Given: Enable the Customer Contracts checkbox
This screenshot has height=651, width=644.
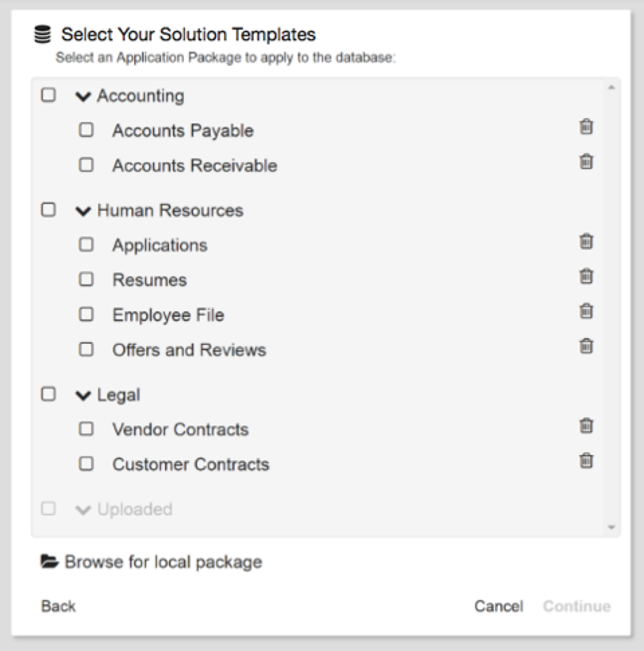Looking at the screenshot, I should point(86,464).
